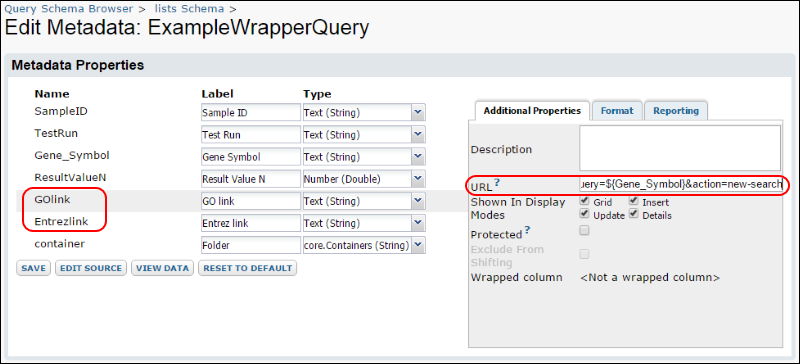Screen dimensions: 800x364
Task: Open the Type dropdown for ResultValueN
Action: [418, 179]
